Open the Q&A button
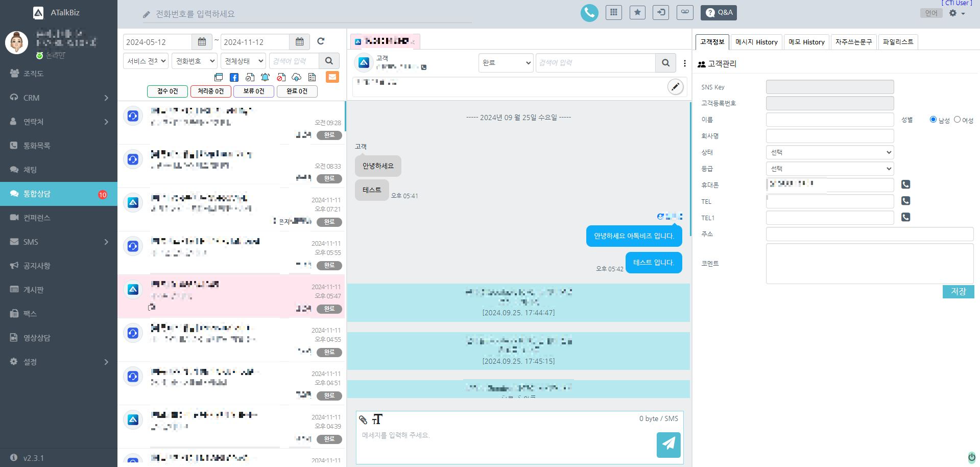The height and width of the screenshot is (467, 980). pos(719,13)
